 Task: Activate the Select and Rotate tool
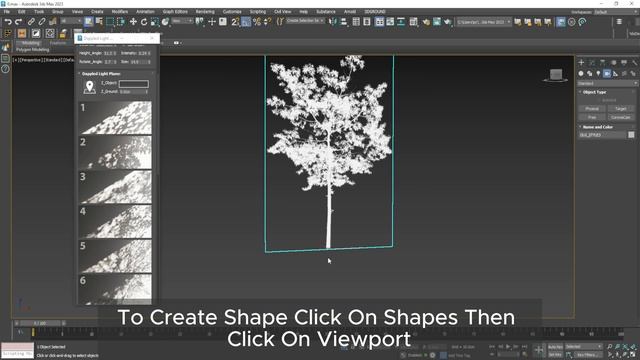[x=144, y=22]
